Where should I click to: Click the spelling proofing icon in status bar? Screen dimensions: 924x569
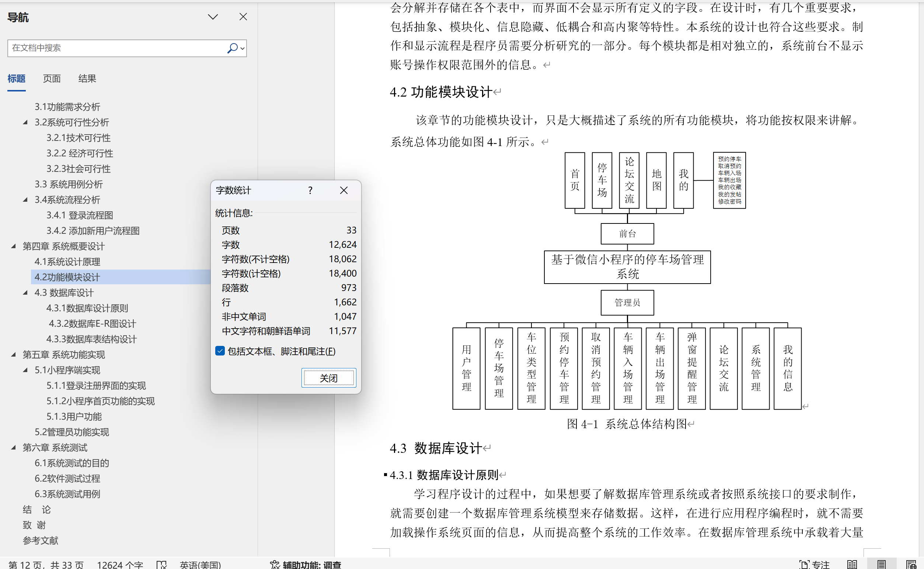[161, 565]
